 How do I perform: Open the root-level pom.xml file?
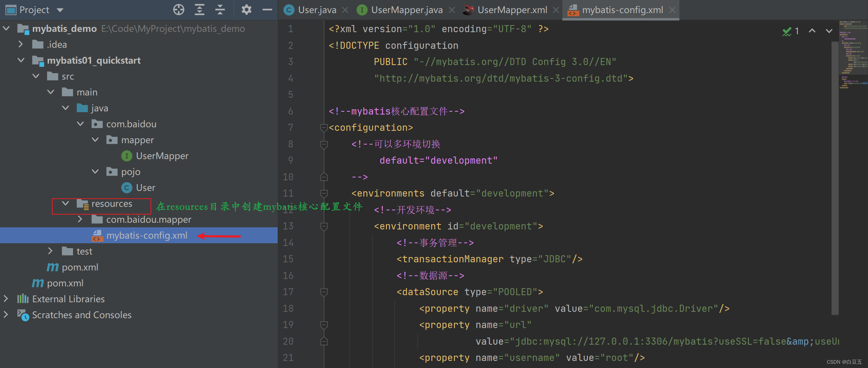coord(65,283)
